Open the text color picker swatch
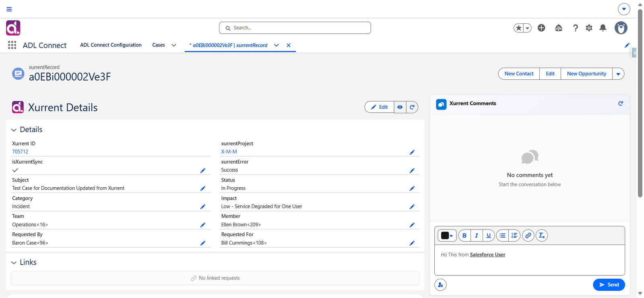Screen dimensions: 644x298 click(x=447, y=236)
